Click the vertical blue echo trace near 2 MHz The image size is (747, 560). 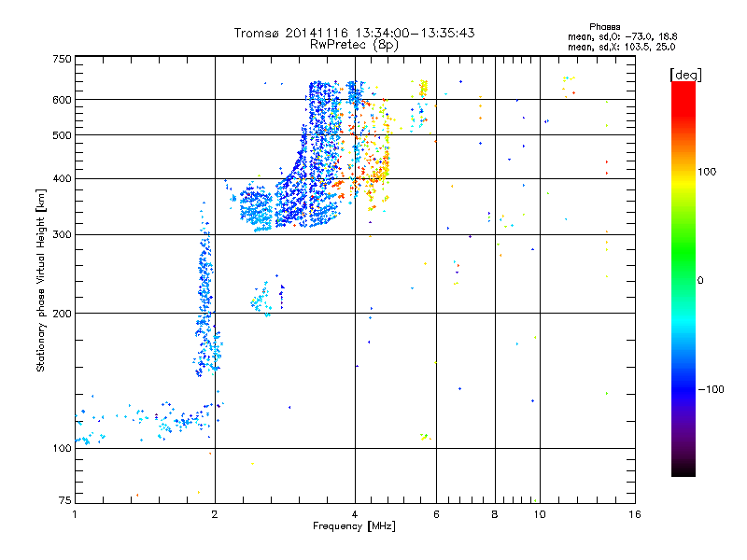tap(205, 290)
